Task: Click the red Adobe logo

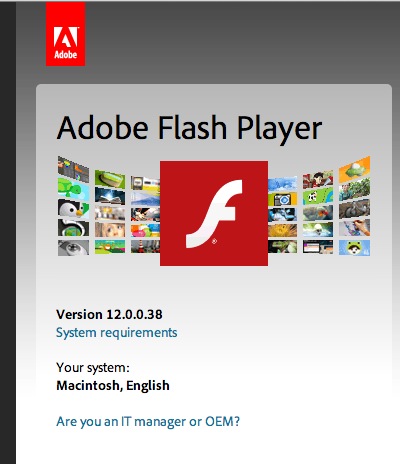Action: 65,34
